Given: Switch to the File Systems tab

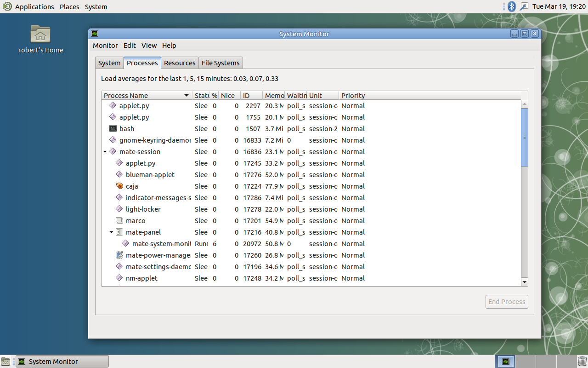Looking at the screenshot, I should point(220,63).
